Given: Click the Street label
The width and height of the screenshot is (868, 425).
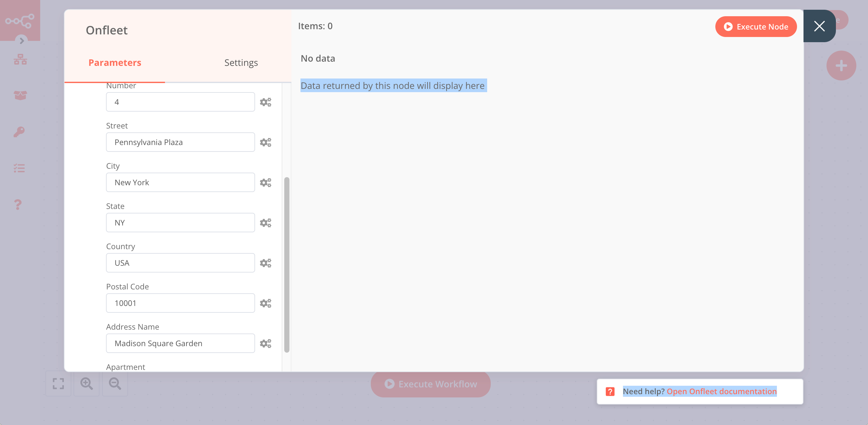Looking at the screenshot, I should (117, 126).
